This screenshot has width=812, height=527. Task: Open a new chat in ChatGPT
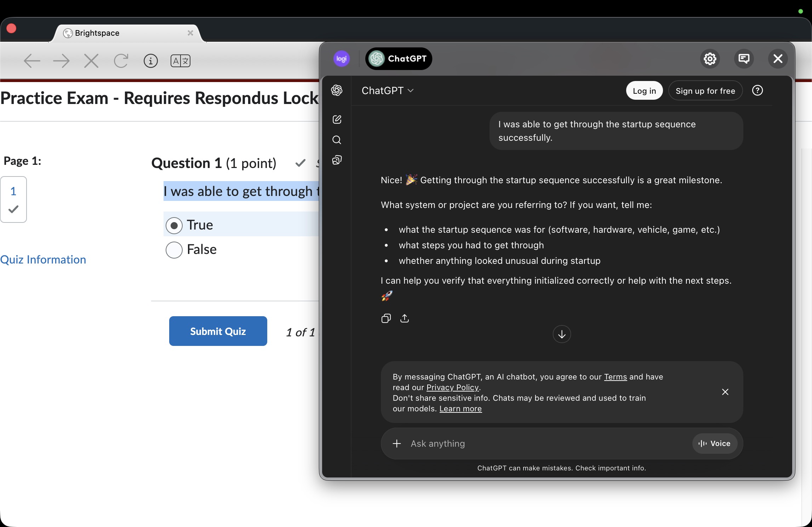(337, 120)
